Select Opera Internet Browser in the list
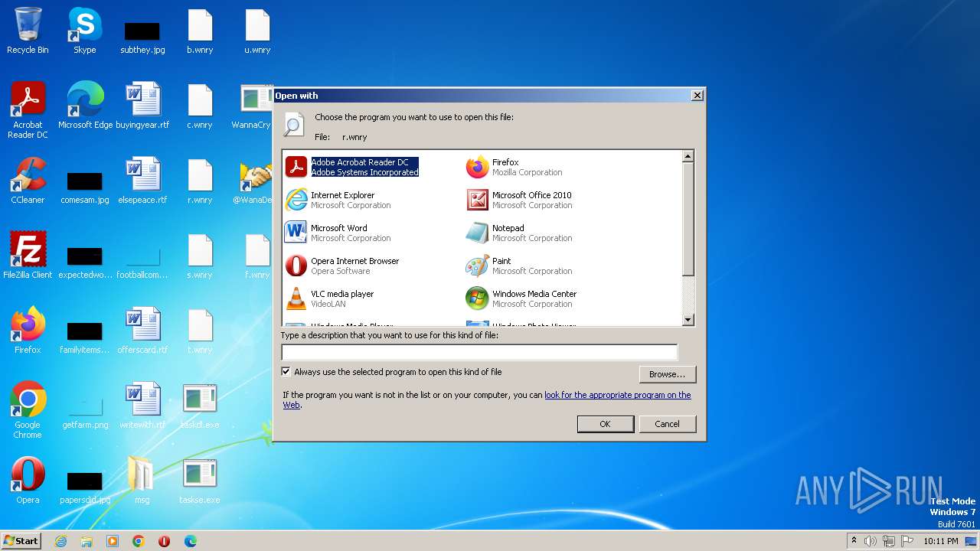Viewport: 980px width, 551px height. [x=342, y=266]
